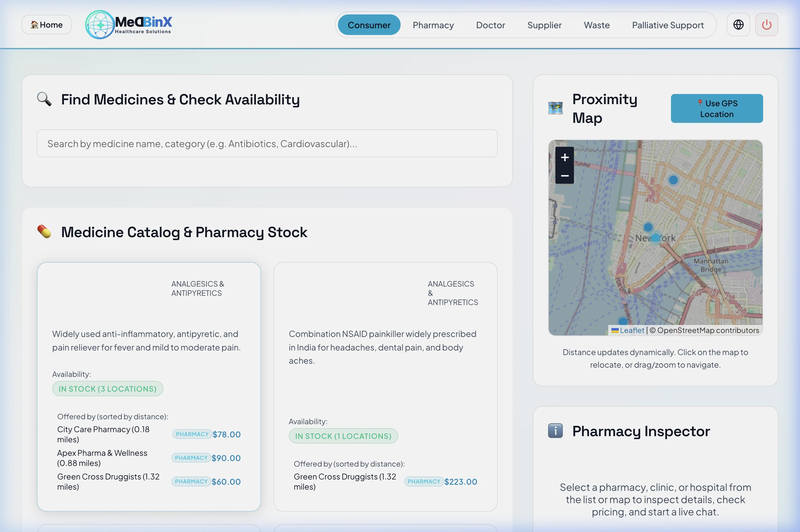Open the Doctor tab
Viewport: 800px width, 532px height.
click(x=490, y=25)
